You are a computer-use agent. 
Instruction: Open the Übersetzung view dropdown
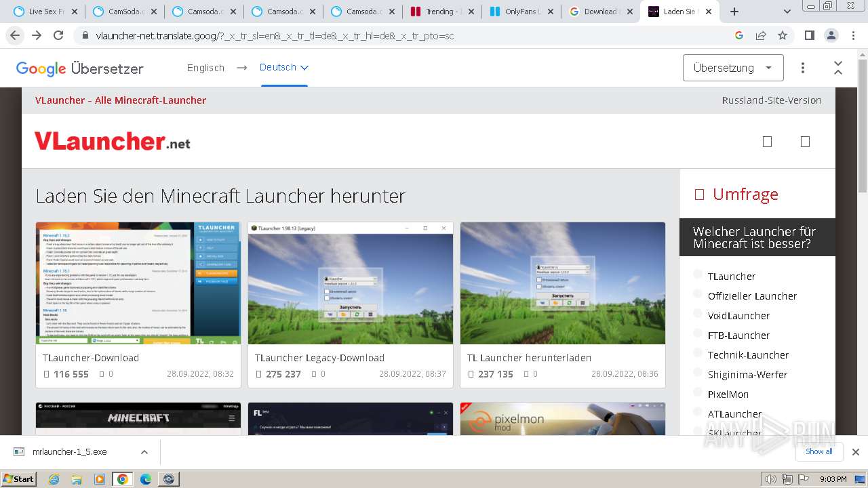coord(733,68)
